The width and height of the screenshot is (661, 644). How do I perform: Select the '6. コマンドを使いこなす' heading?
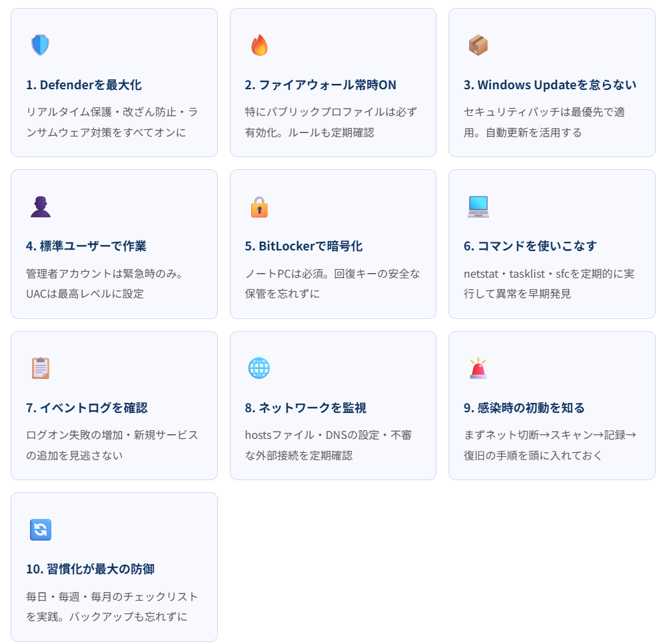(x=530, y=246)
